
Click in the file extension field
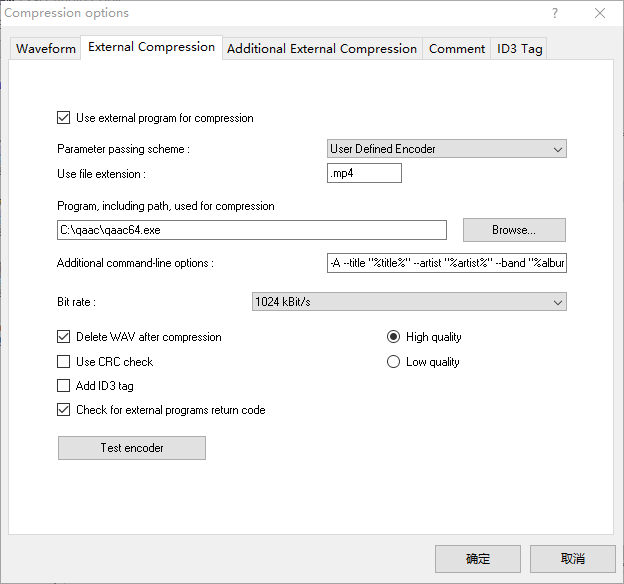point(364,174)
